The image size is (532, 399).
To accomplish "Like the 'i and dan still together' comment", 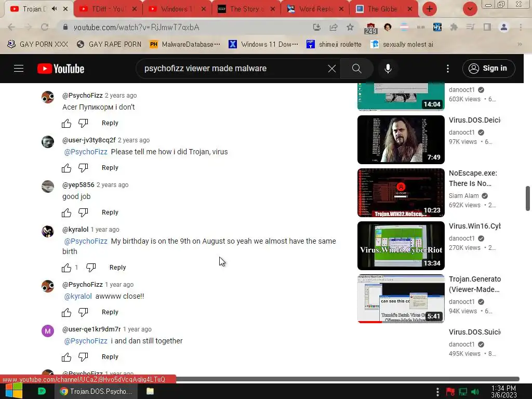I will [66, 357].
